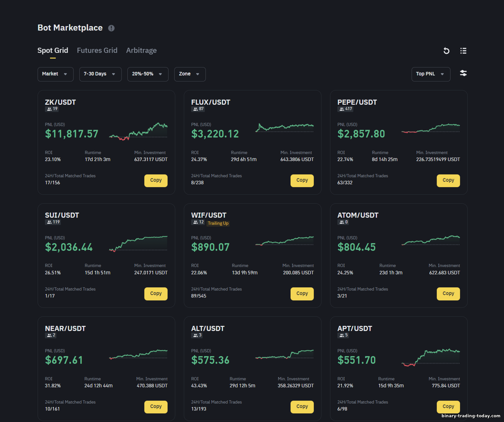Click the Bot Marketplace heading
504x422 pixels.
(70, 28)
